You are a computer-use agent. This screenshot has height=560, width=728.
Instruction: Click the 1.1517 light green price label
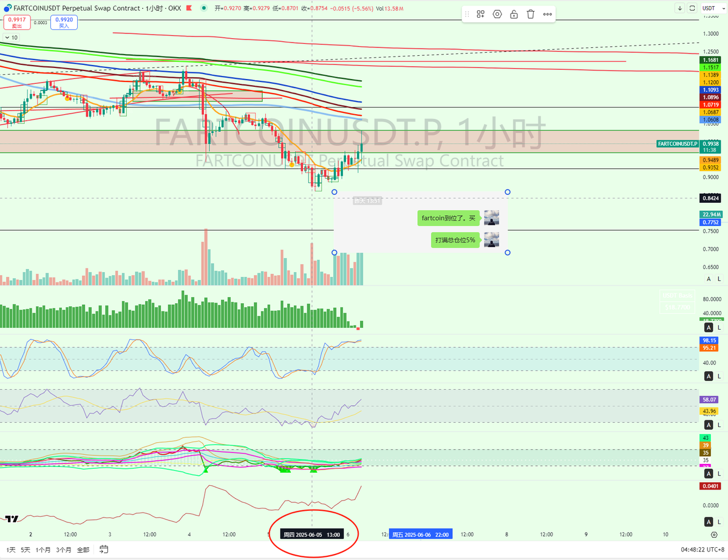coord(710,67)
